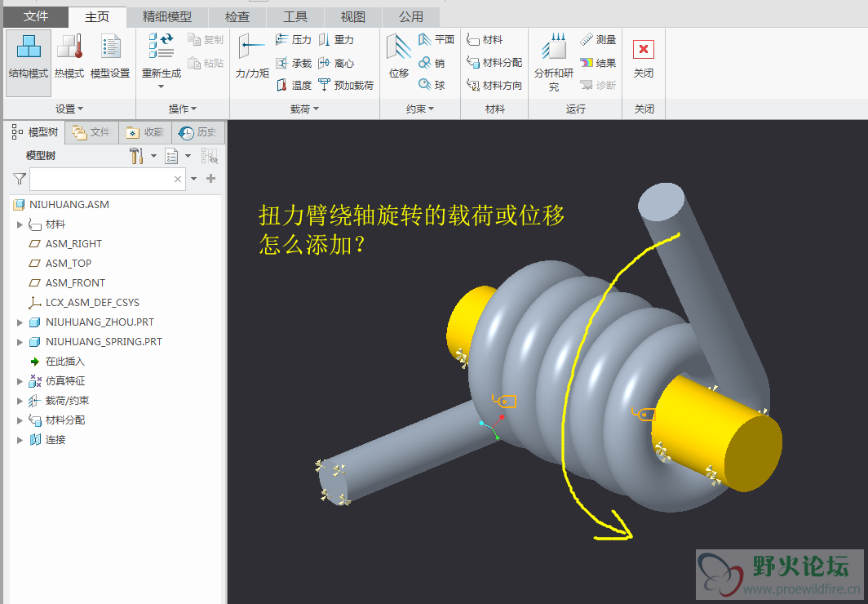Add a 压力 pressure load

[294, 40]
